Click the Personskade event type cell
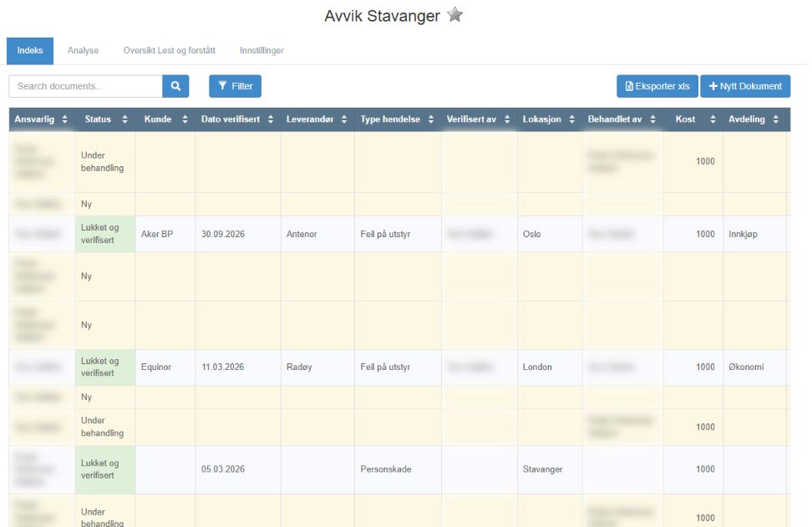The height and width of the screenshot is (527, 812). [x=398, y=469]
